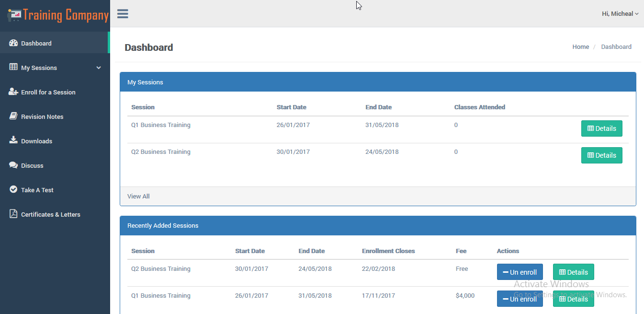
Task: Click View All under My Sessions
Action: [138, 196]
